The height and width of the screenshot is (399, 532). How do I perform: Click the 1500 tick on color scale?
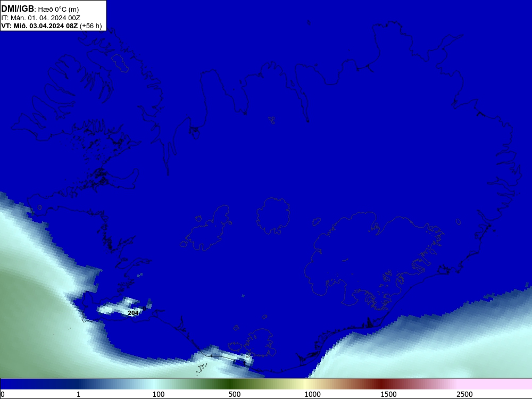388,394
